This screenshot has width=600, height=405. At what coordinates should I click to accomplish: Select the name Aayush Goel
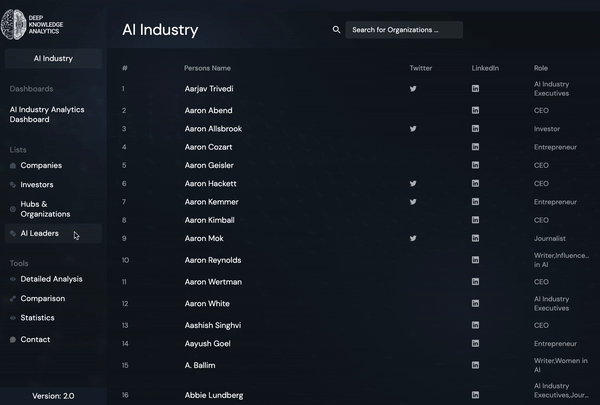tap(208, 343)
